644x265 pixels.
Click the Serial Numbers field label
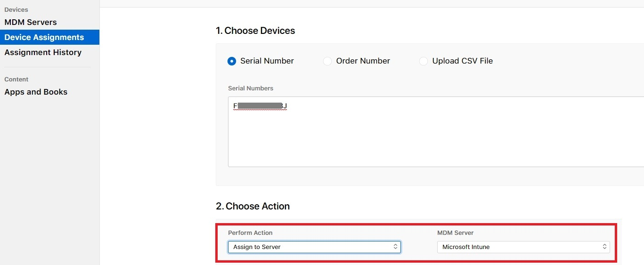pyautogui.click(x=251, y=88)
